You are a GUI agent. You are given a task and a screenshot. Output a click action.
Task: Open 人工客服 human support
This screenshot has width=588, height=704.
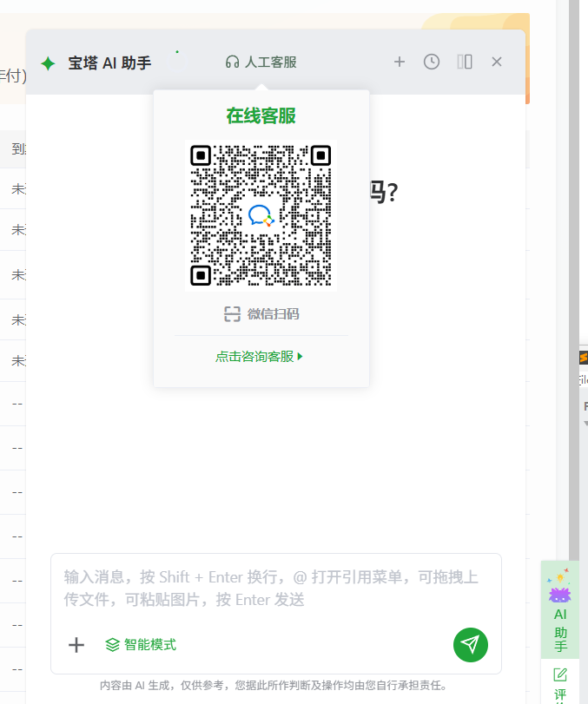261,62
